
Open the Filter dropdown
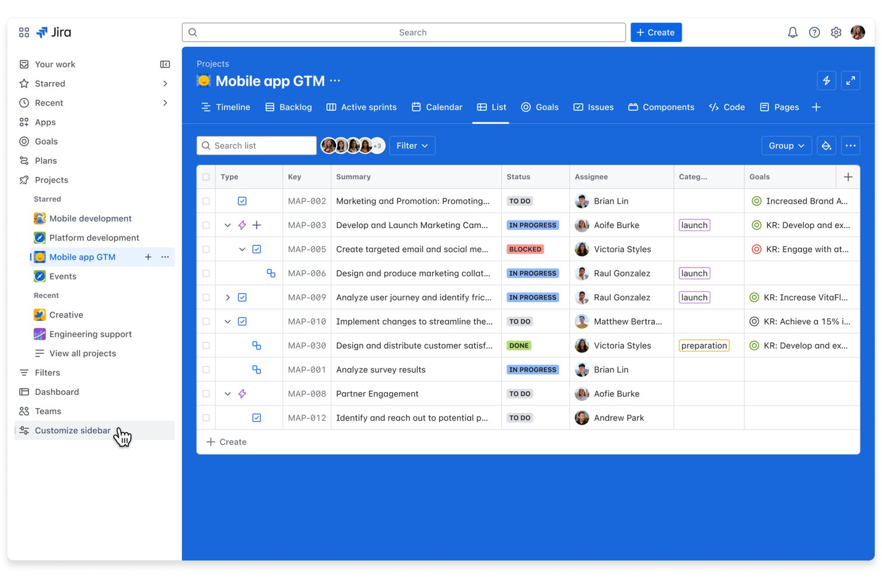click(412, 146)
